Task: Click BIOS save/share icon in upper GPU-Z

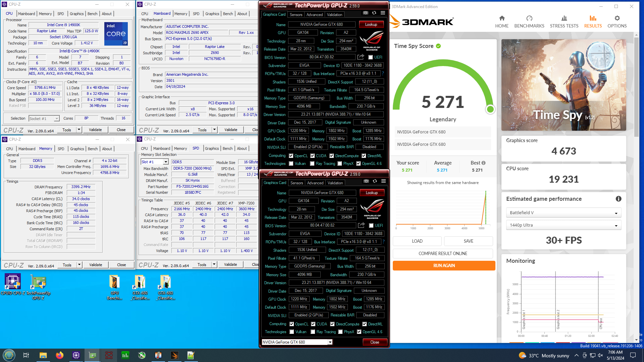Action: coord(361,57)
